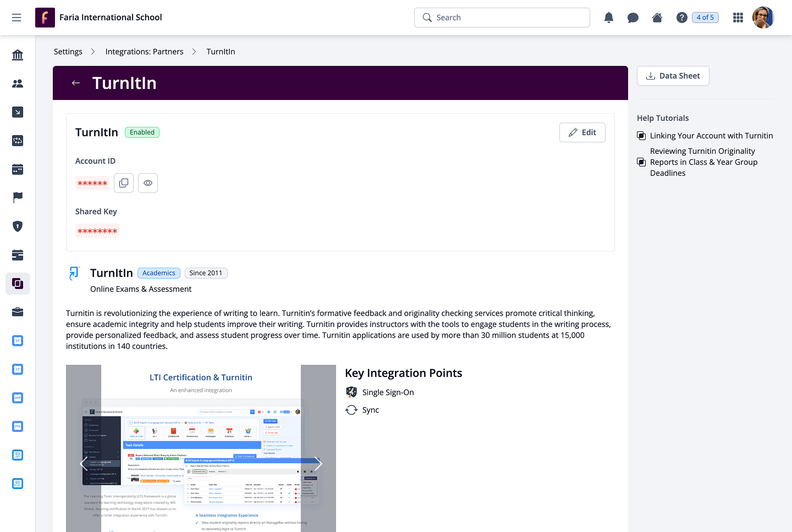Open the calendar icon in sidebar

[18, 169]
